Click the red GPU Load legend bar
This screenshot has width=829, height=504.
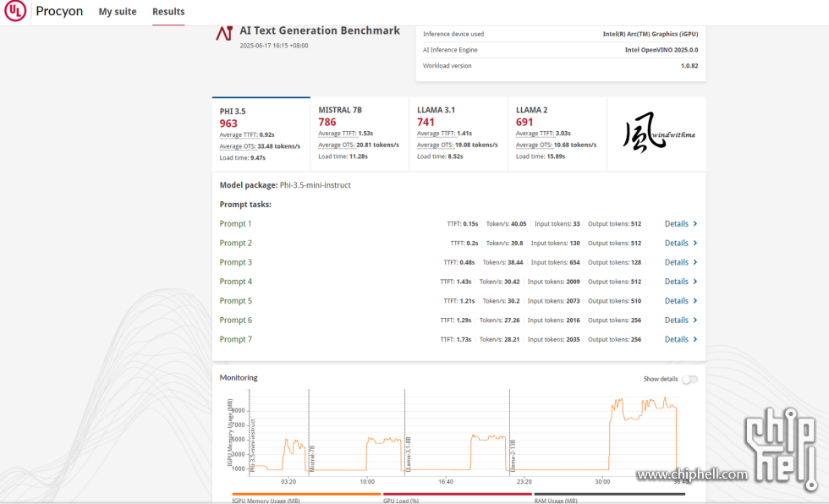(x=458, y=495)
